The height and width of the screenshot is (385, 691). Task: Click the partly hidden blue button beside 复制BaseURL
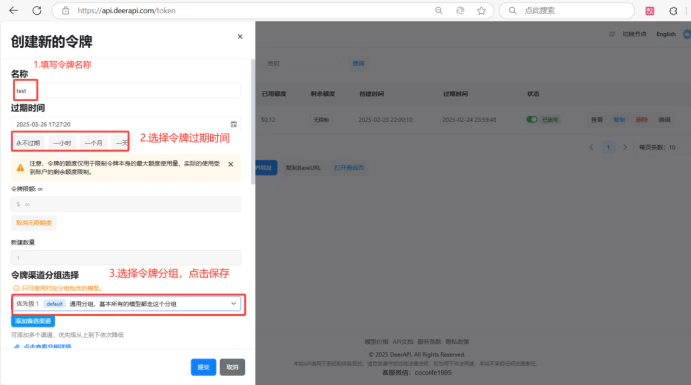tap(266, 168)
